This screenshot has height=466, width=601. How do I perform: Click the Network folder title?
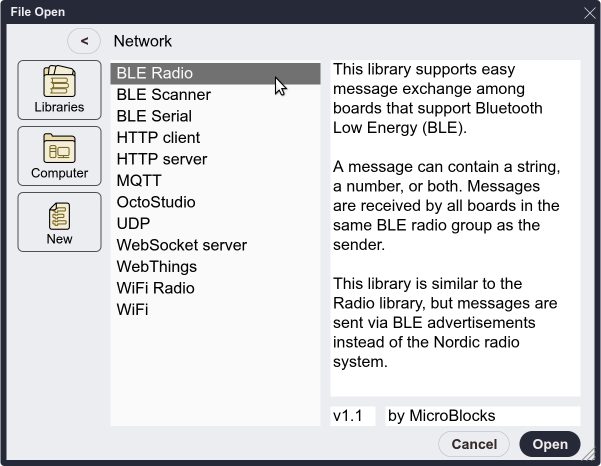click(x=143, y=41)
